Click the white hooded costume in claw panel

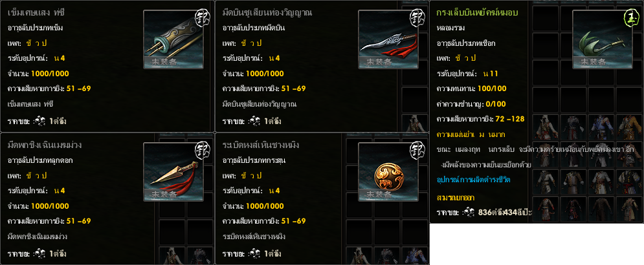546,127
